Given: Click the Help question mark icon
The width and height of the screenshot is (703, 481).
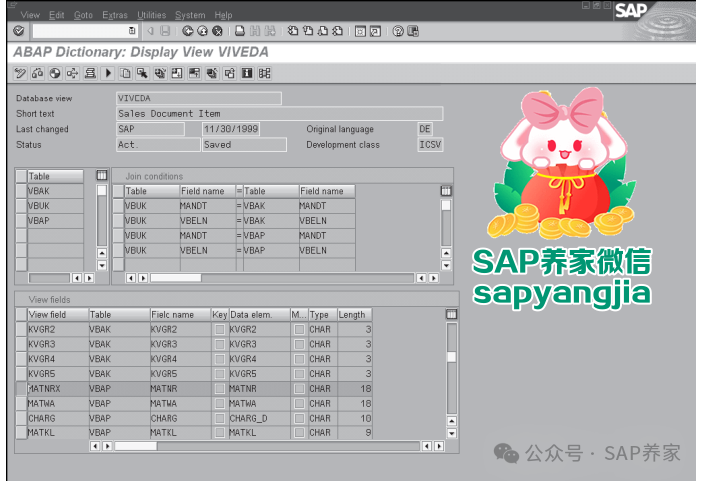Looking at the screenshot, I should tap(398, 31).
